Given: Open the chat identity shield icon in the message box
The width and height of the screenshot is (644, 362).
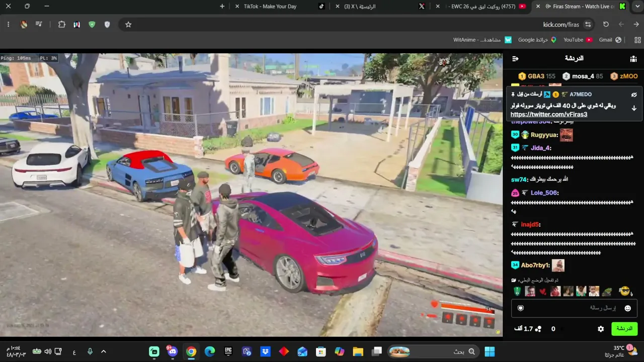Looking at the screenshot, I should pos(521,308).
